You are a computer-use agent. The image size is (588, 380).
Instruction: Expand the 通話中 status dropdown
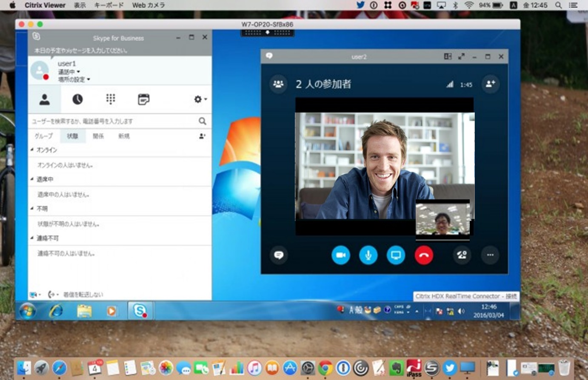(69, 72)
